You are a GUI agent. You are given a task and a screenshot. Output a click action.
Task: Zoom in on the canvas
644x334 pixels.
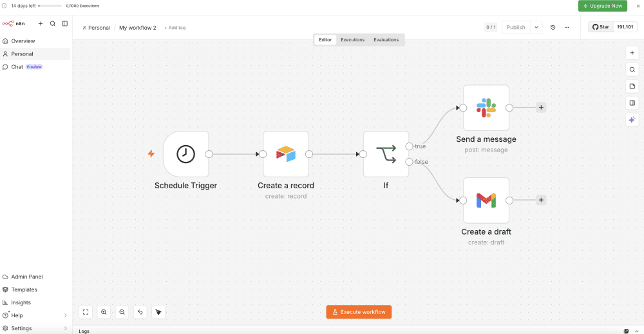(104, 312)
